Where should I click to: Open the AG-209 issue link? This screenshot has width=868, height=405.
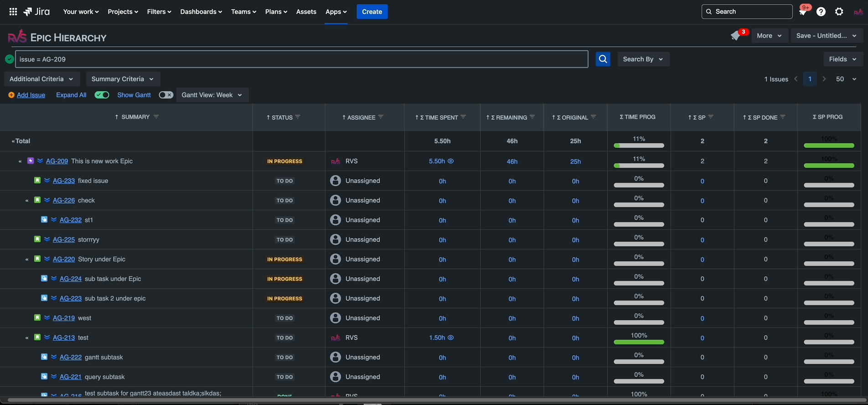coord(57,161)
